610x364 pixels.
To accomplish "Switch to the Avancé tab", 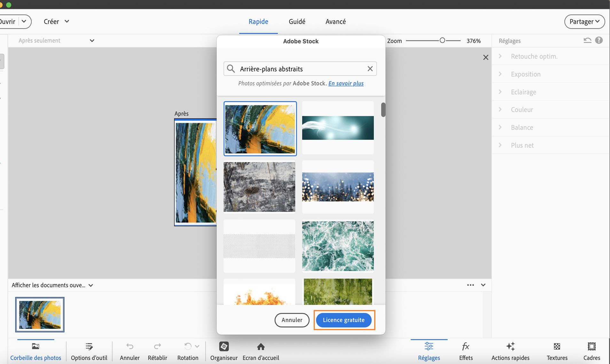I will click(x=336, y=21).
